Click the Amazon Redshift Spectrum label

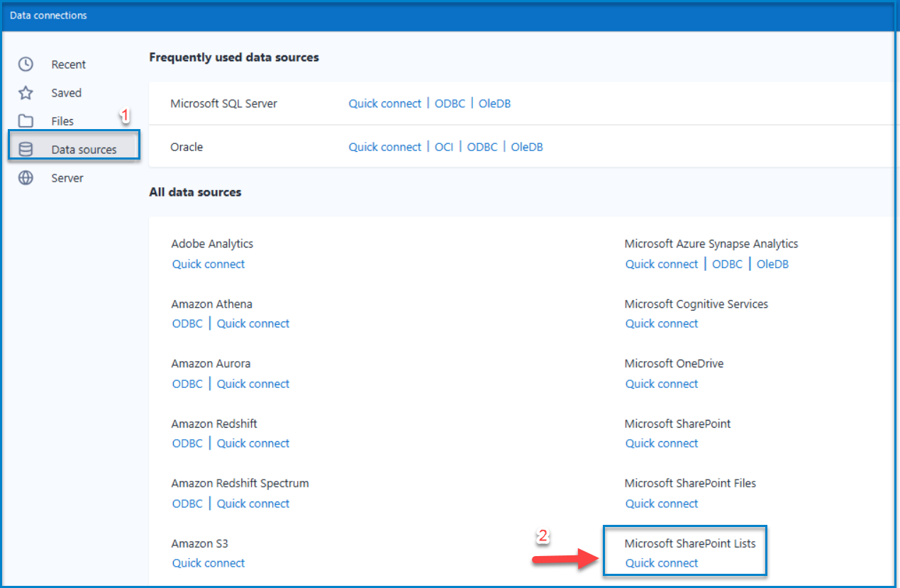click(240, 483)
